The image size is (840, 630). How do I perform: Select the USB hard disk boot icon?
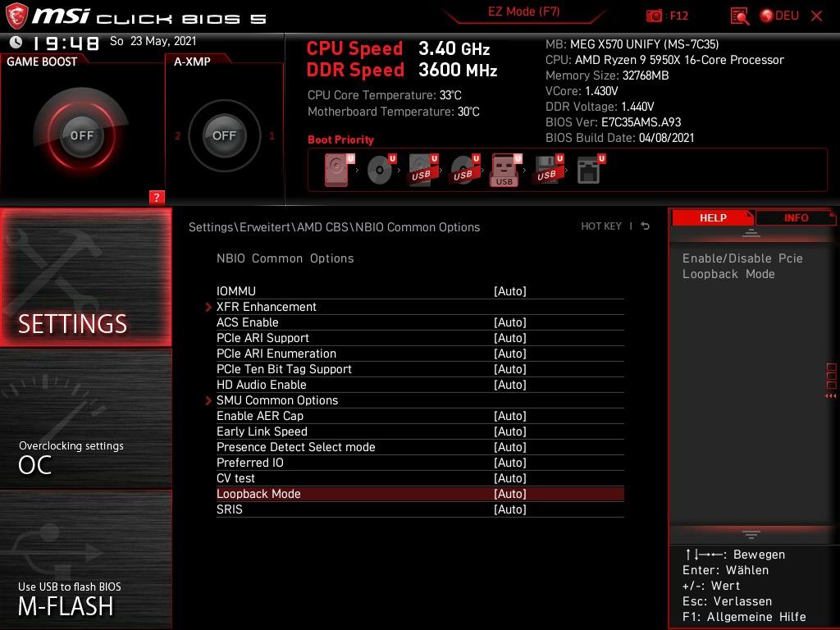pyautogui.click(x=423, y=169)
